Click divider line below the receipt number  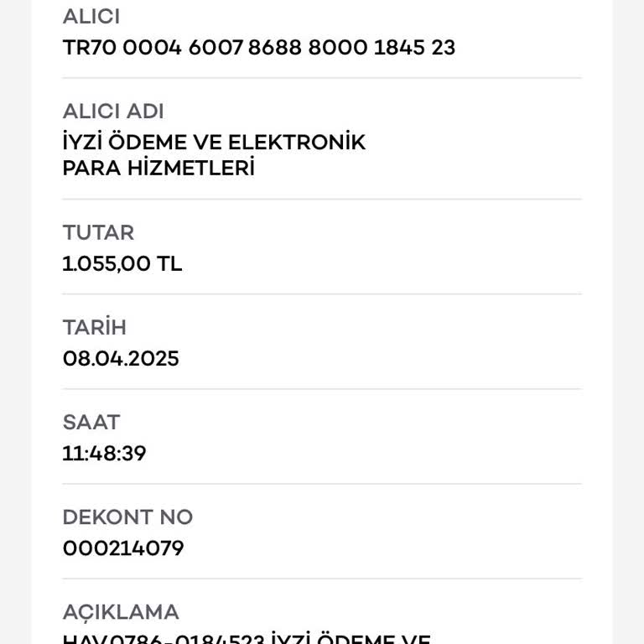[x=322, y=579]
